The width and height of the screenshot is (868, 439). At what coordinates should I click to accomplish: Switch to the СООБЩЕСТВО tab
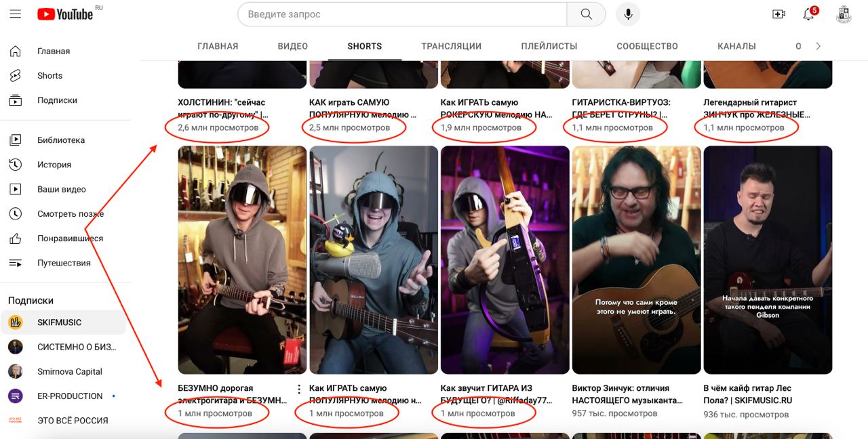point(647,46)
